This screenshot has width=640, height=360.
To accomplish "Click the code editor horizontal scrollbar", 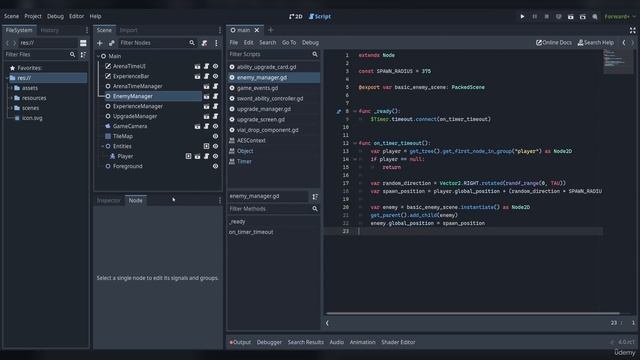I will 472,313.
